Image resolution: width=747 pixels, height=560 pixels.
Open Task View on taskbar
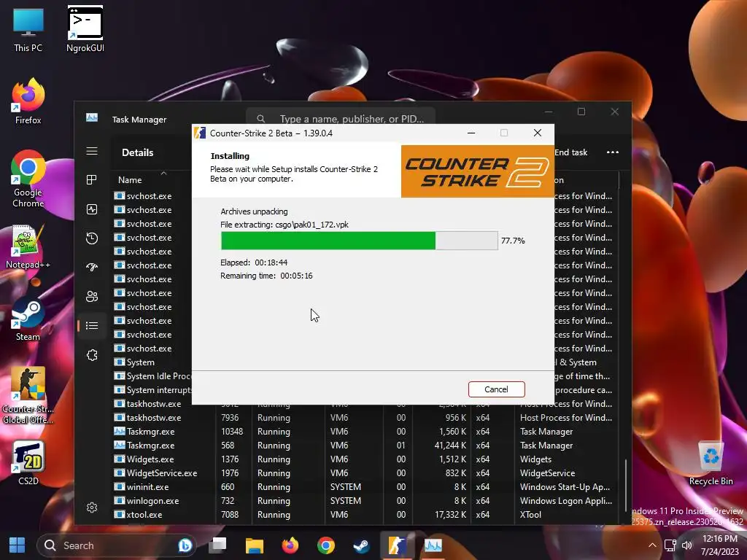click(x=218, y=545)
